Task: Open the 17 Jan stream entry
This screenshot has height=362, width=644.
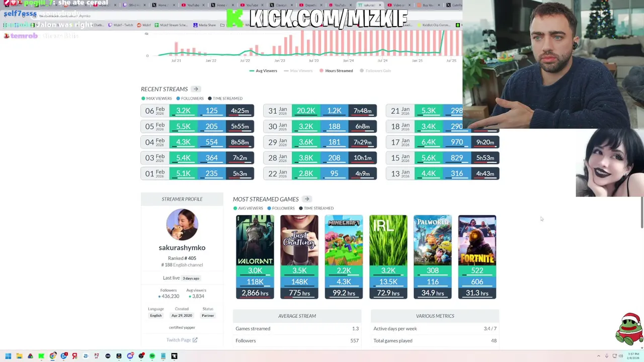Action: 443,142
